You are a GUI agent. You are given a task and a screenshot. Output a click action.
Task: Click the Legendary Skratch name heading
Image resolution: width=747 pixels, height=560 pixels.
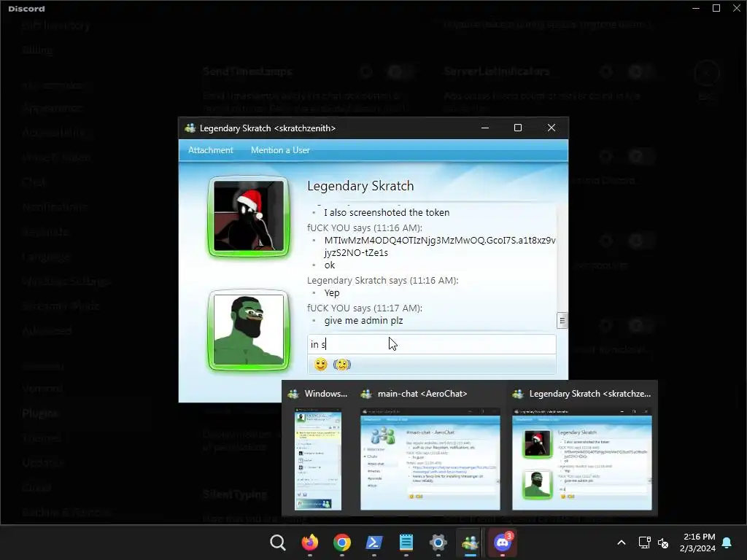pos(360,186)
